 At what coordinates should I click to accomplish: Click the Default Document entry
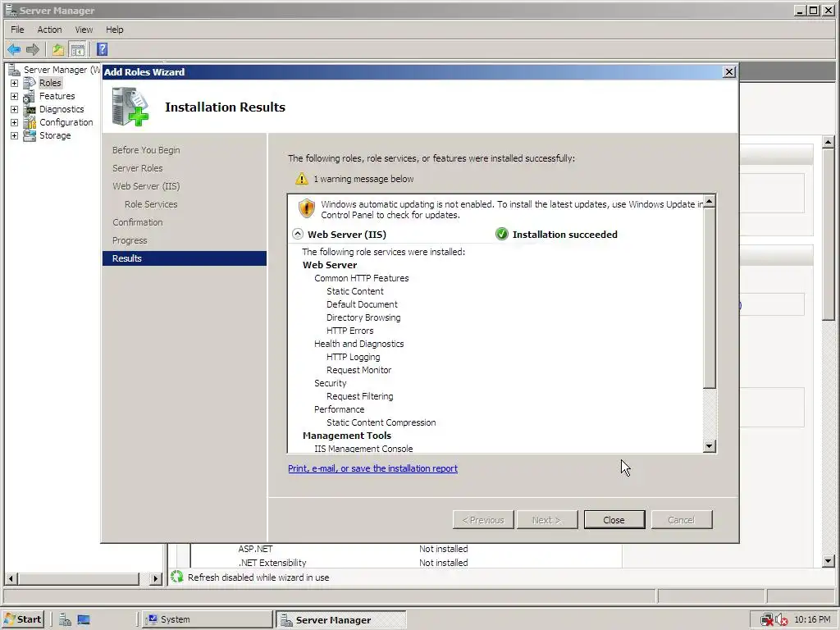(362, 304)
